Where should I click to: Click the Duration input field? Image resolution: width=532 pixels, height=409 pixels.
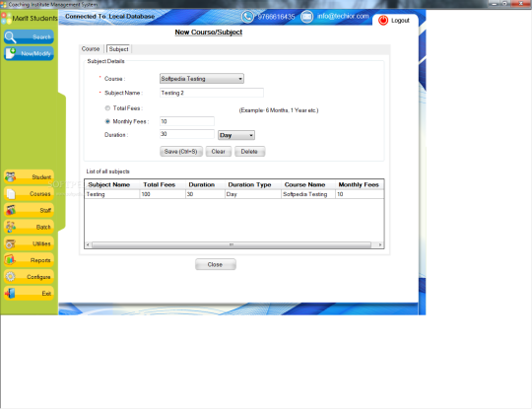tap(186, 134)
